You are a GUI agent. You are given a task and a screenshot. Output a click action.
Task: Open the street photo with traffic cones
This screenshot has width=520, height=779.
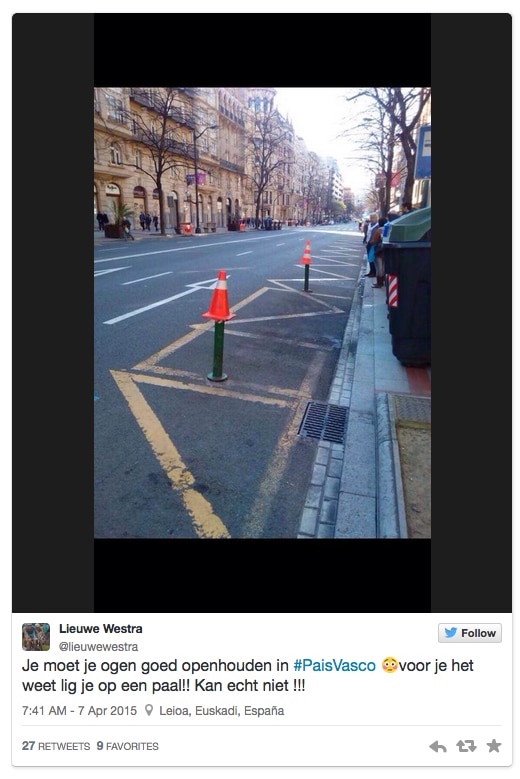(x=262, y=312)
